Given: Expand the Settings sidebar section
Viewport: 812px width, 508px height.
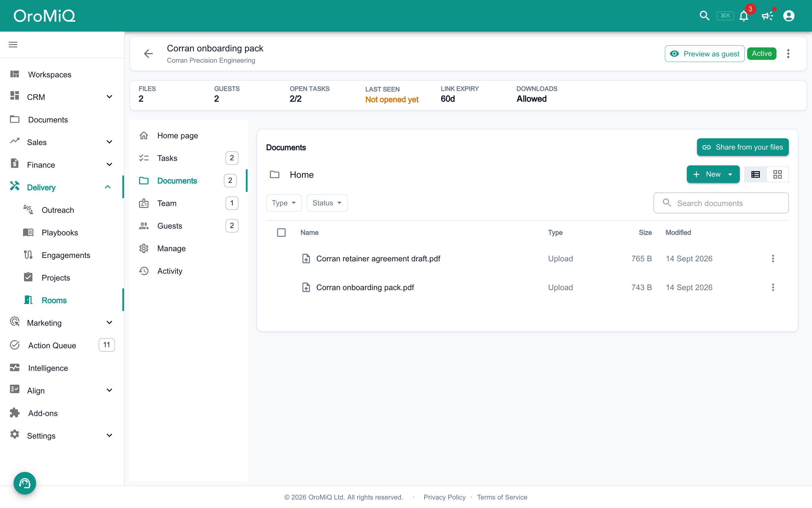Looking at the screenshot, I should pyautogui.click(x=109, y=435).
